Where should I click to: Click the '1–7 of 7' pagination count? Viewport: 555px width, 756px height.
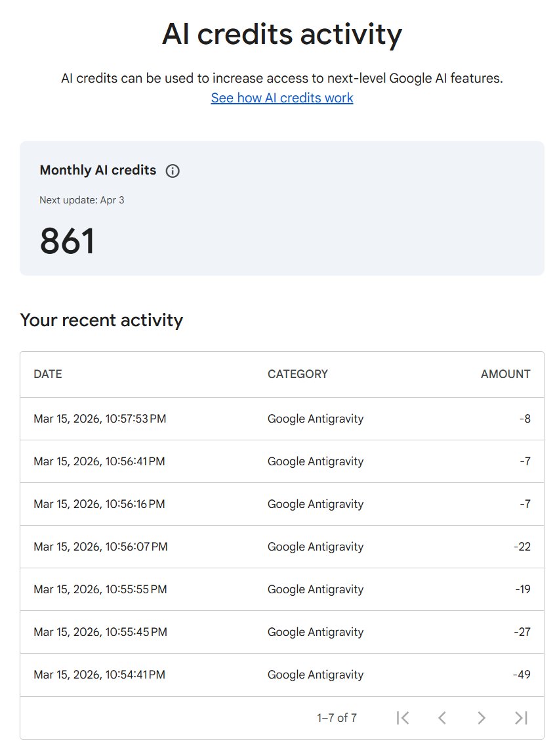[x=337, y=718]
